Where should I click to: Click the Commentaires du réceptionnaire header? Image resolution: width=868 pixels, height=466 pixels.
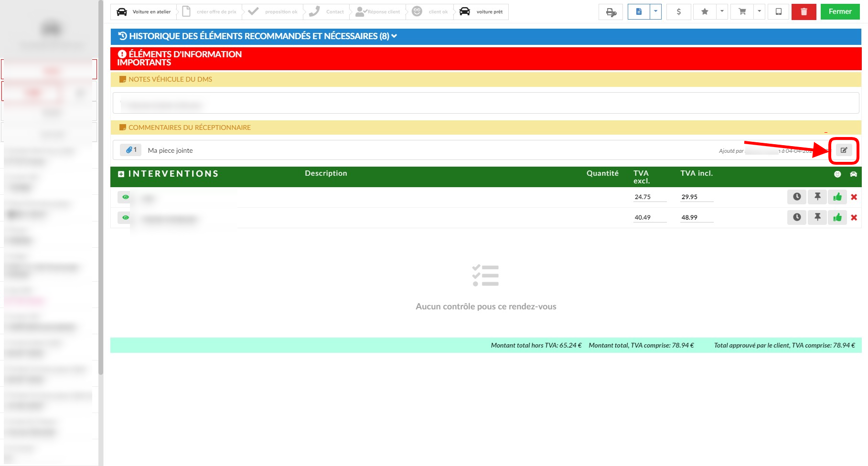click(x=486, y=127)
